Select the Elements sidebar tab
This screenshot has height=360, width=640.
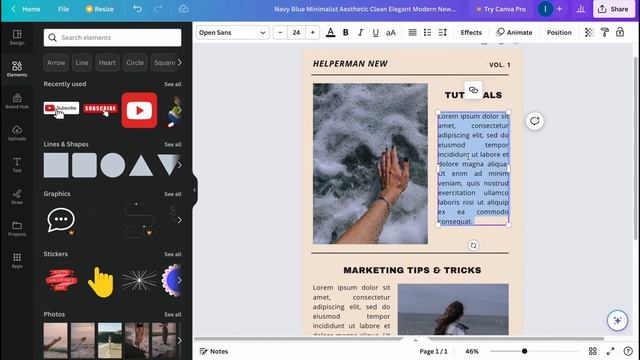17,69
